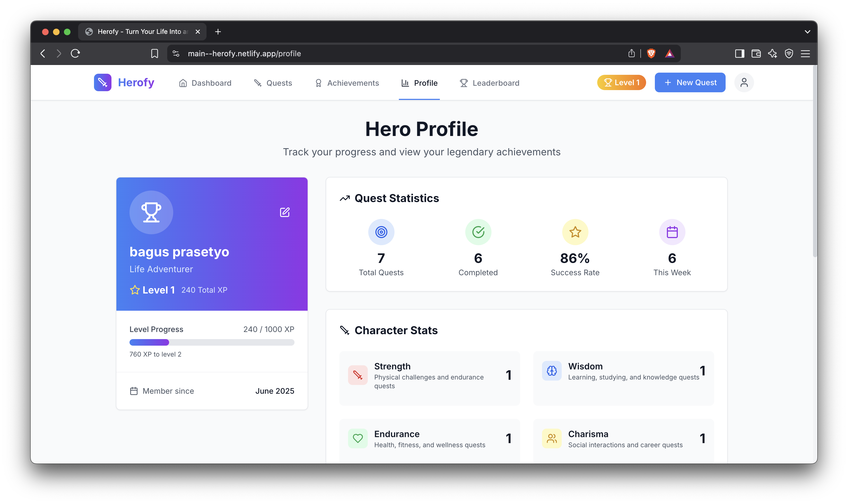The height and width of the screenshot is (504, 848).
Task: Click the Strength sword icon
Action: point(358,375)
